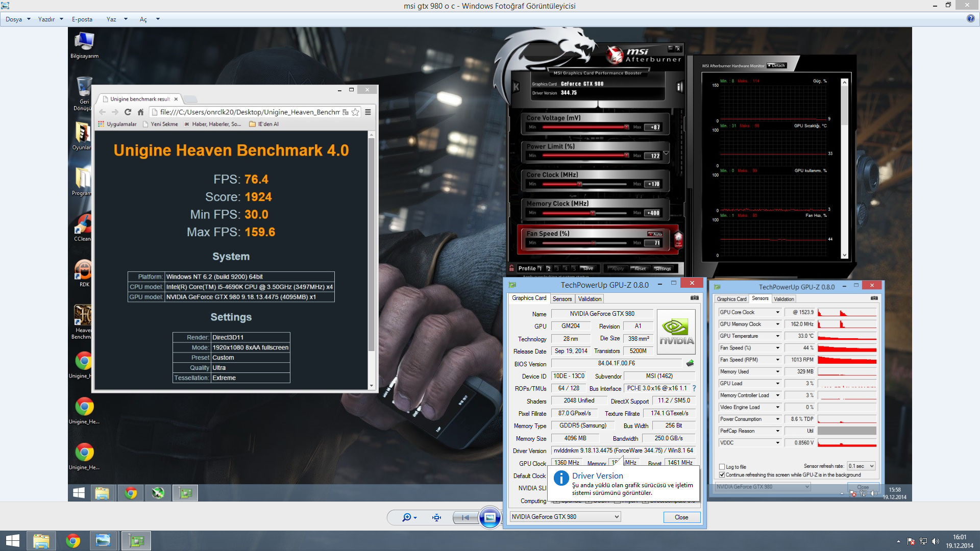Click Afterburner profile lock icon

(511, 268)
